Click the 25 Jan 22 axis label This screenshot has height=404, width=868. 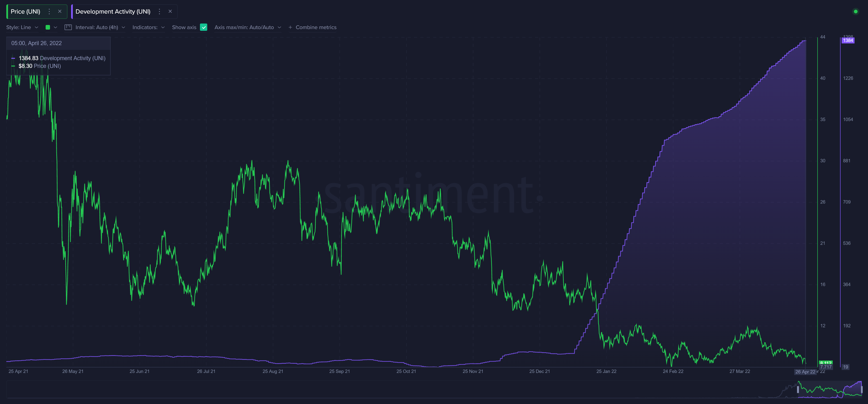(x=606, y=371)
